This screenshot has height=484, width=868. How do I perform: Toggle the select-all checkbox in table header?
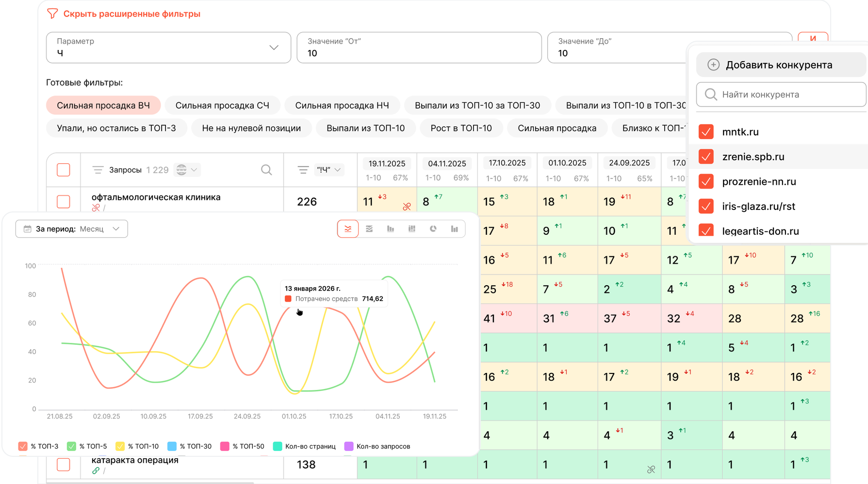click(x=64, y=170)
